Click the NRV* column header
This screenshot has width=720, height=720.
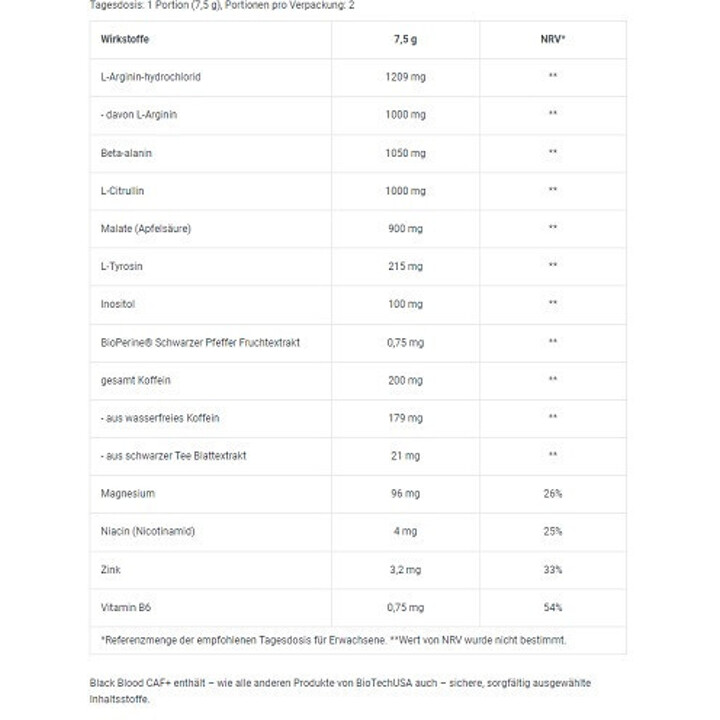(x=553, y=39)
